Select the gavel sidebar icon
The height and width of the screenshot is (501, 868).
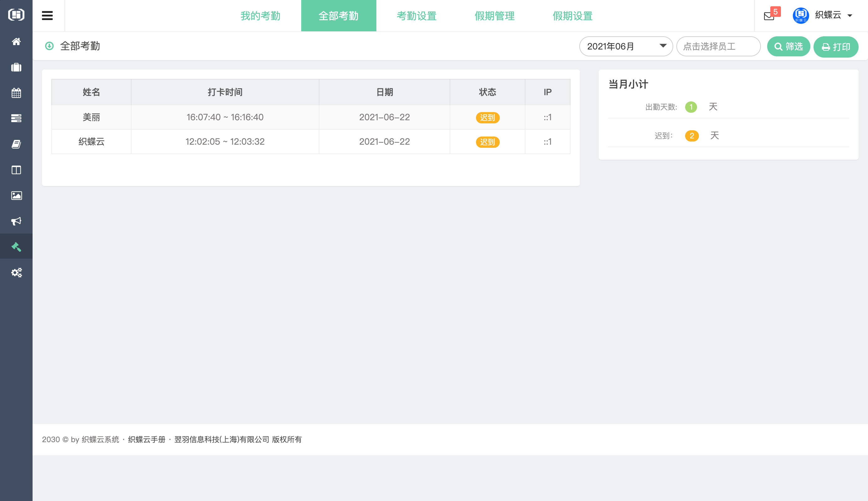coord(16,247)
